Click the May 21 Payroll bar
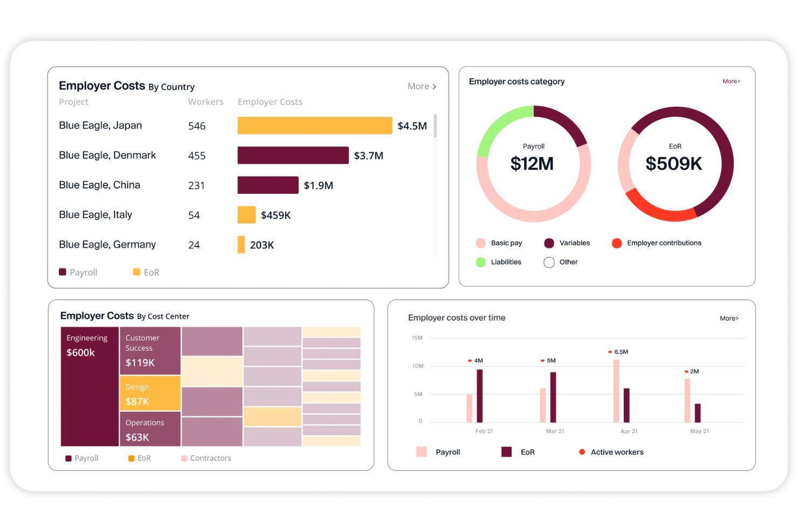This screenshot has width=798, height=532. click(687, 400)
